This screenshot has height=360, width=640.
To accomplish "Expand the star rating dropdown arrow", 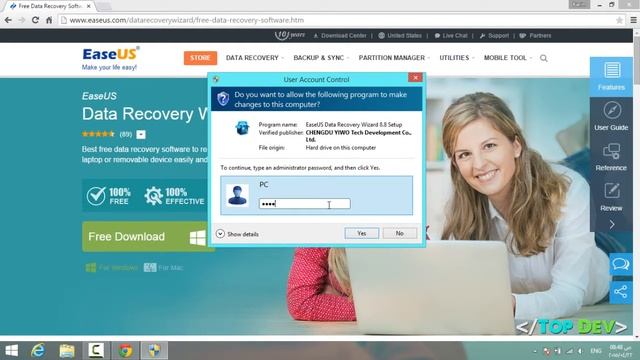I will [x=141, y=134].
